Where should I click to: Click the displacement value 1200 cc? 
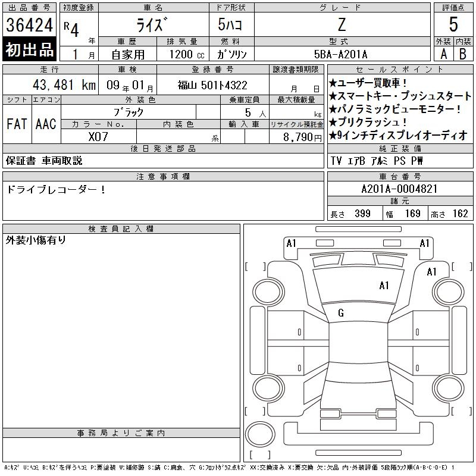pos(187,54)
